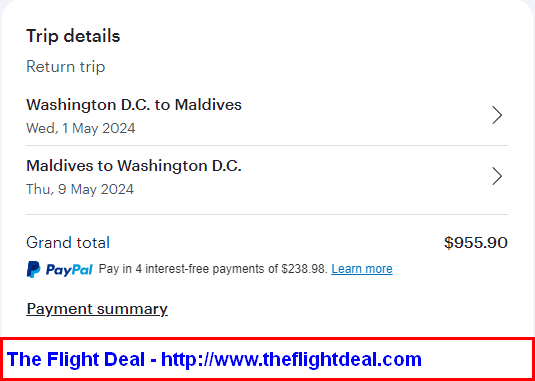Click the PayPal wordmark text
This screenshot has width=535, height=381.
point(69,270)
